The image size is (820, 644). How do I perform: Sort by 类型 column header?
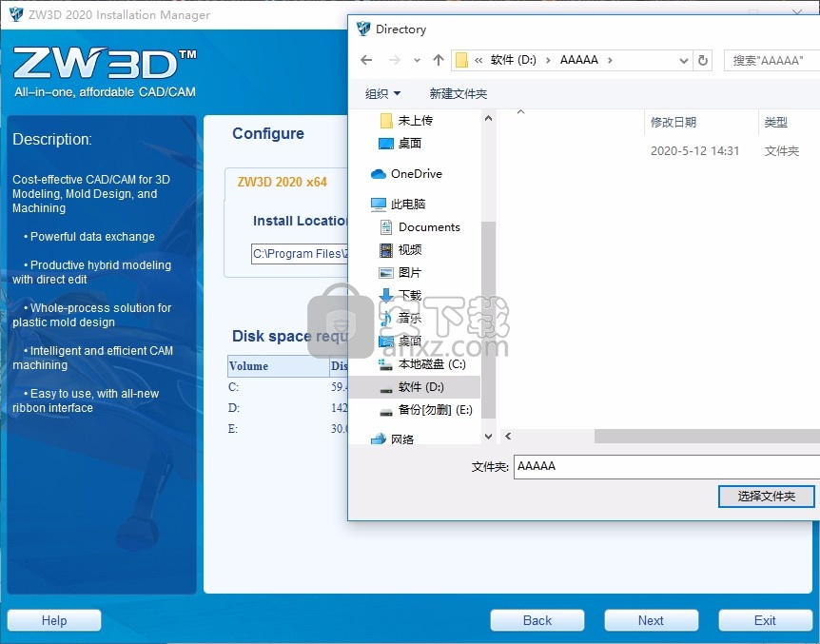click(775, 123)
